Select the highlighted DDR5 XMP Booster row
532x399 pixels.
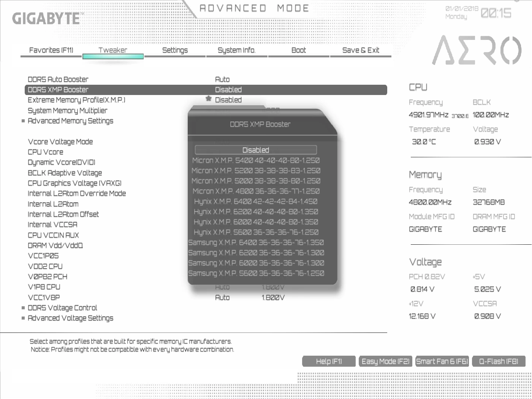(x=206, y=90)
